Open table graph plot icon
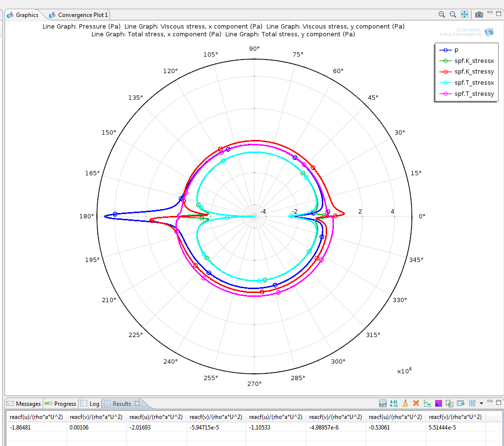The image size is (504, 446). (427, 403)
